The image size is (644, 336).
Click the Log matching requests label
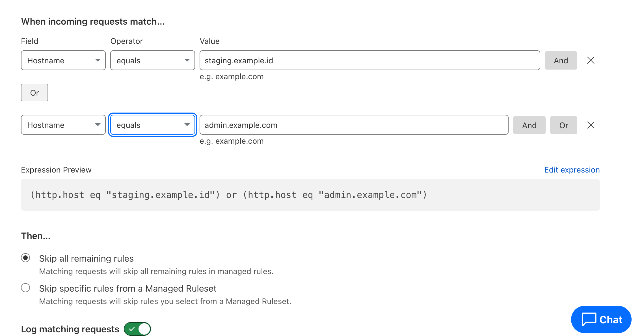[70, 329]
